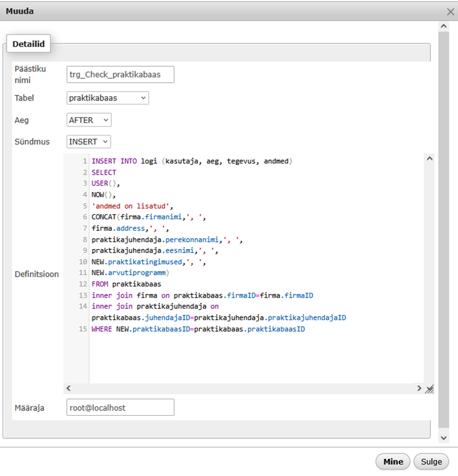Open the Sündmus dropdown set to INSERT
458x476 pixels.
pyautogui.click(x=89, y=141)
